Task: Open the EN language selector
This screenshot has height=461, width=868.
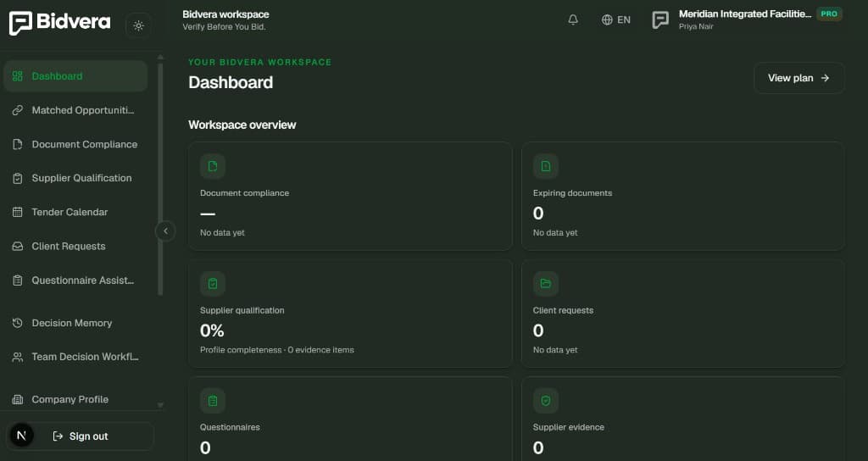Action: [615, 20]
